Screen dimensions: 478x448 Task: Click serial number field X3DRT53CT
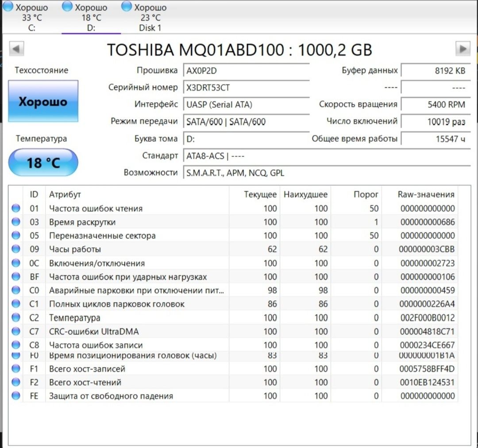[247, 88]
